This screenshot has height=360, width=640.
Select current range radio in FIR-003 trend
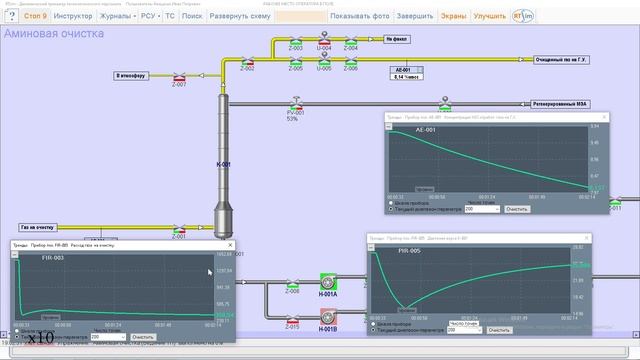click(17, 337)
